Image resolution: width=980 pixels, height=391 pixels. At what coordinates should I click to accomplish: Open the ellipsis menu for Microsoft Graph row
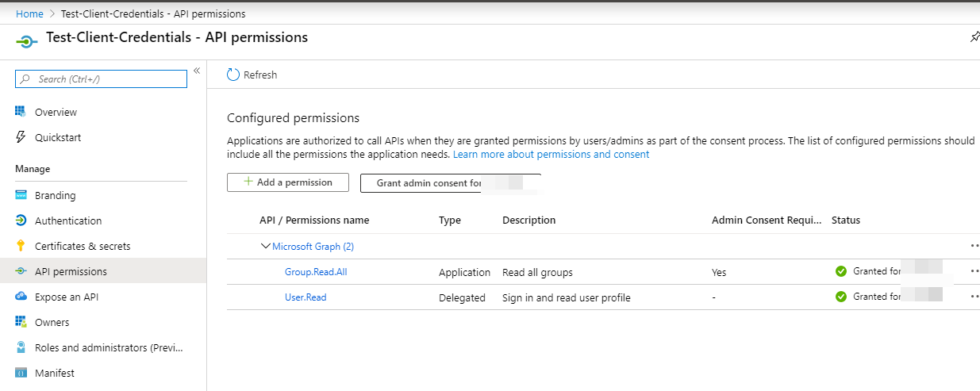tap(974, 246)
